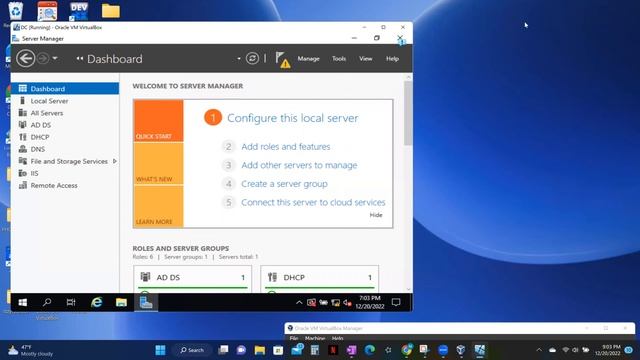Screen dimensions: 640x360
Task: Click the QUICK START orange tile
Action: point(158,121)
